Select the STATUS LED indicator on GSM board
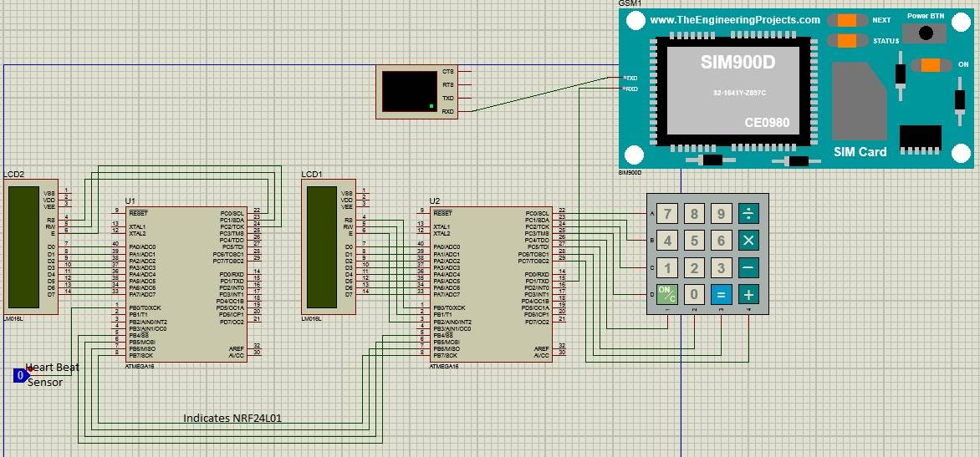980x457 pixels. click(x=847, y=41)
